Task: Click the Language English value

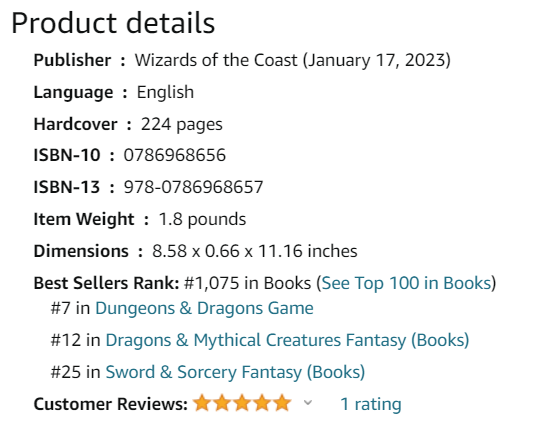Action: (x=165, y=92)
